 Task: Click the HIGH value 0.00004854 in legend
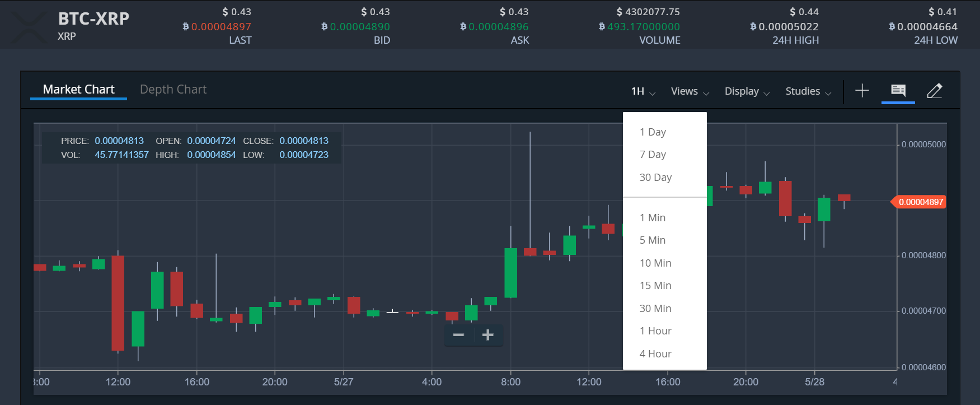[x=212, y=155]
